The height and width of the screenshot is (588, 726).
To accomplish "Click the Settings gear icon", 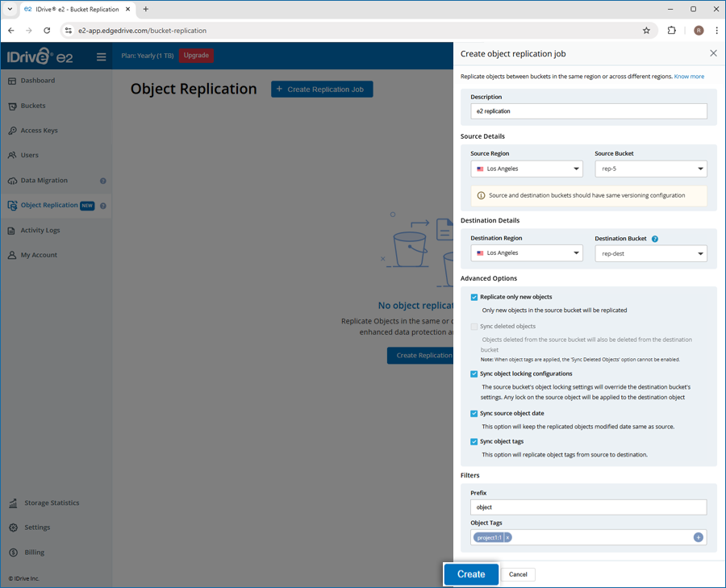I will pos(14,528).
